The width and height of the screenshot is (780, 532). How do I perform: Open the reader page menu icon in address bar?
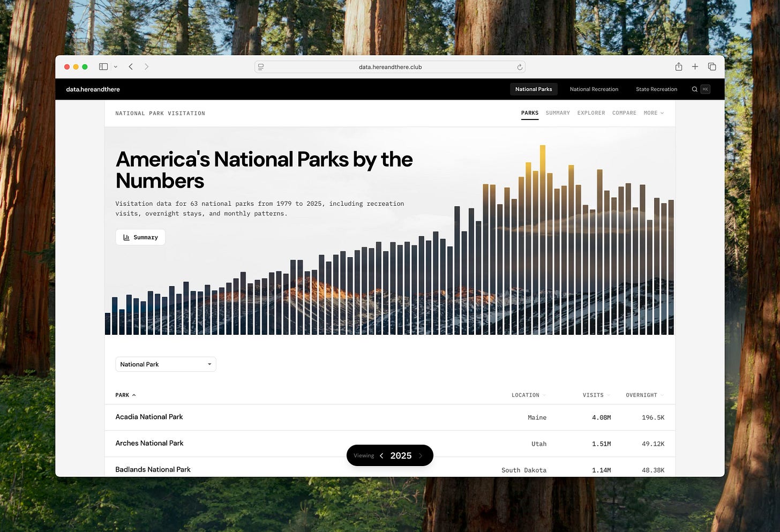pyautogui.click(x=261, y=67)
